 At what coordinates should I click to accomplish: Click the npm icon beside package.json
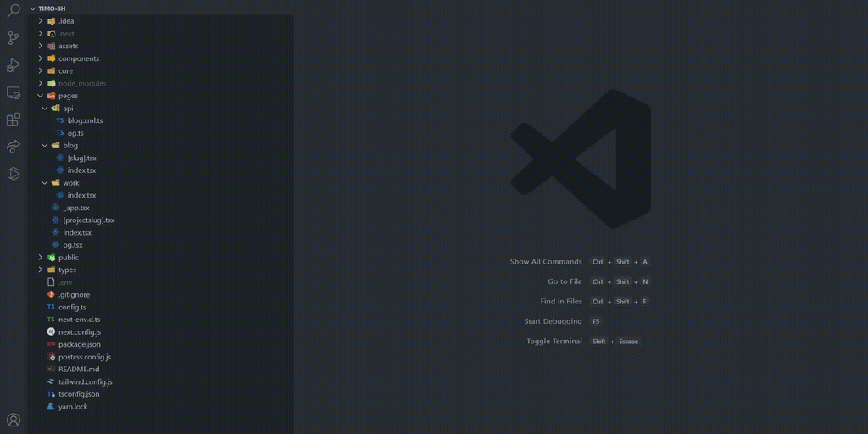[51, 344]
